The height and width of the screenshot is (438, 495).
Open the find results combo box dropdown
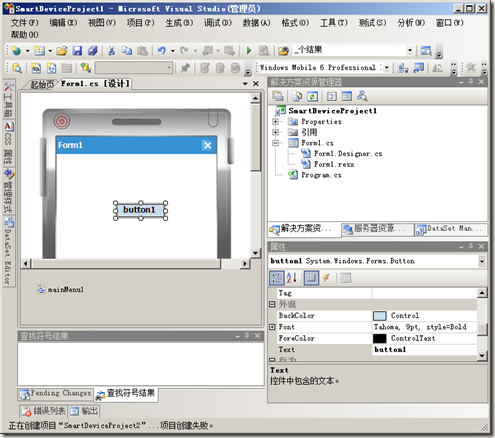(410, 51)
